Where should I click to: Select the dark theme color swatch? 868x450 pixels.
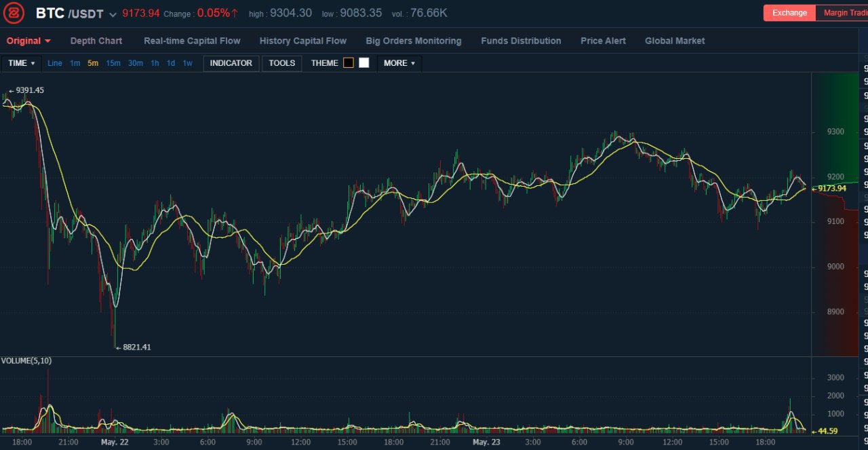tap(349, 63)
